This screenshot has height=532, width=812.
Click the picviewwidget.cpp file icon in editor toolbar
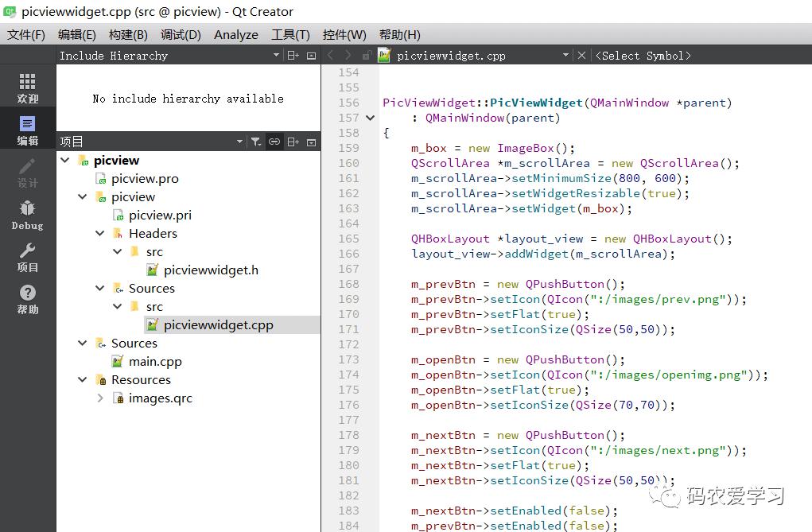384,55
